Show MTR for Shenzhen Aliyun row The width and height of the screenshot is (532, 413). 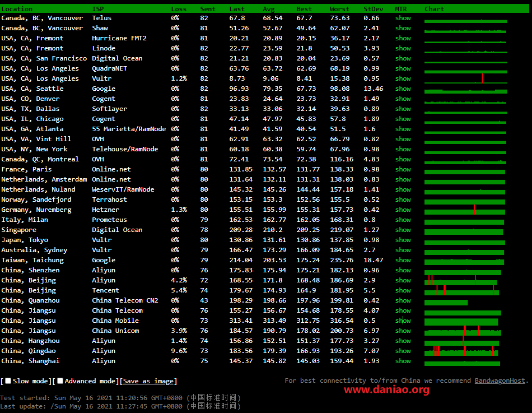403,270
